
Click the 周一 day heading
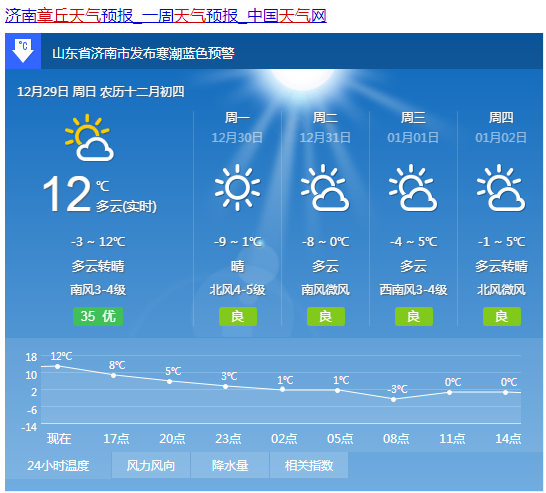[237, 118]
